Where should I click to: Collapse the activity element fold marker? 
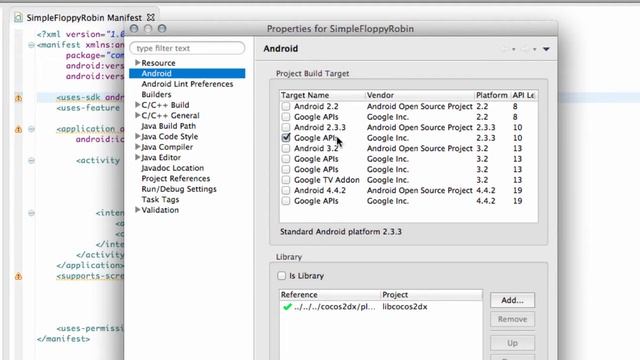coord(31,160)
